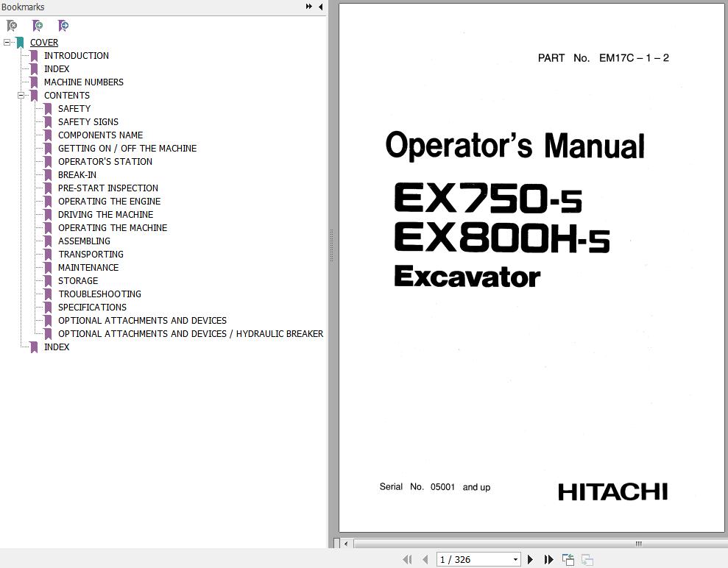Click the Excavator heading on the cover
The width and height of the screenshot is (728, 568).
(467, 276)
